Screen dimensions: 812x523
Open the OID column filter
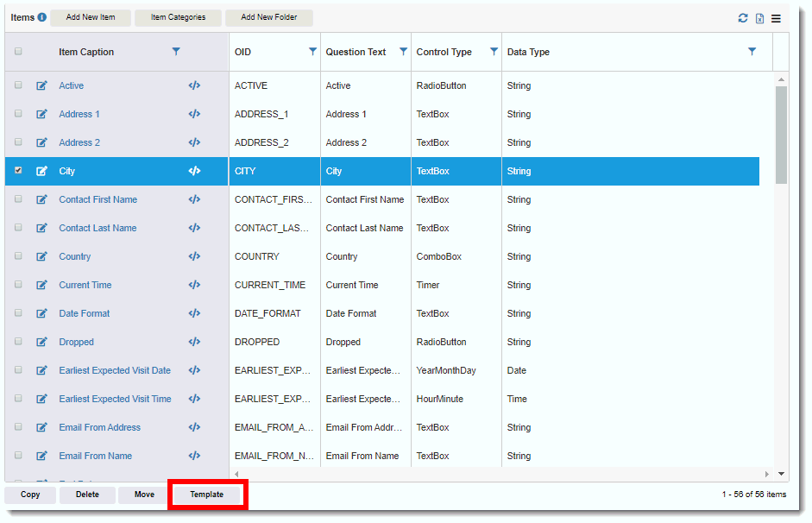(x=312, y=51)
